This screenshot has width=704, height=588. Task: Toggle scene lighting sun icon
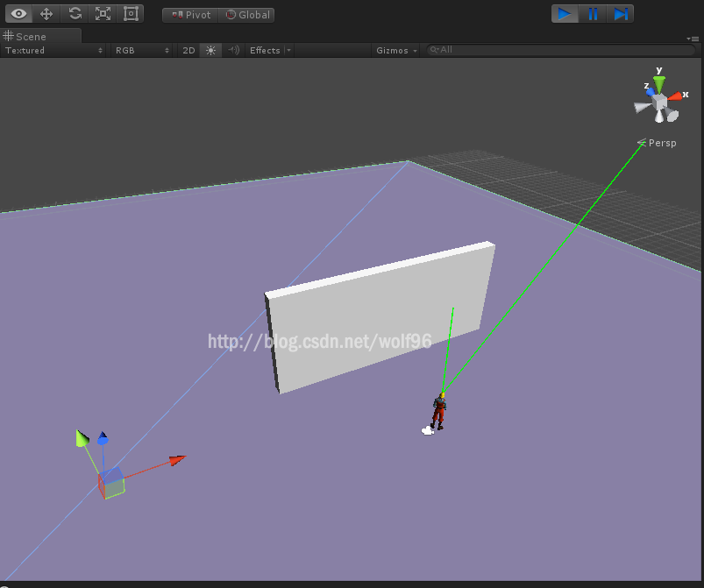(x=210, y=50)
